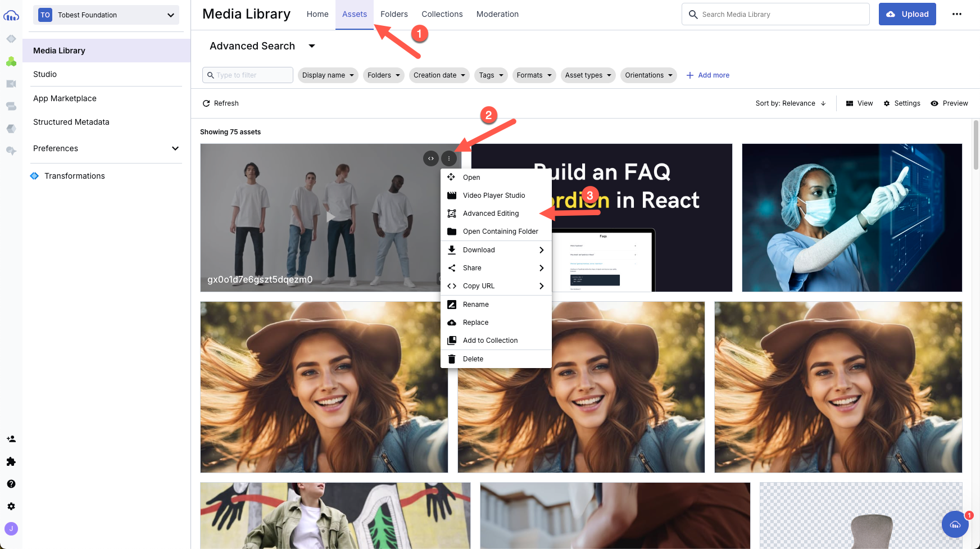Open the Formats filter dropdown
980x549 pixels.
pyautogui.click(x=534, y=75)
